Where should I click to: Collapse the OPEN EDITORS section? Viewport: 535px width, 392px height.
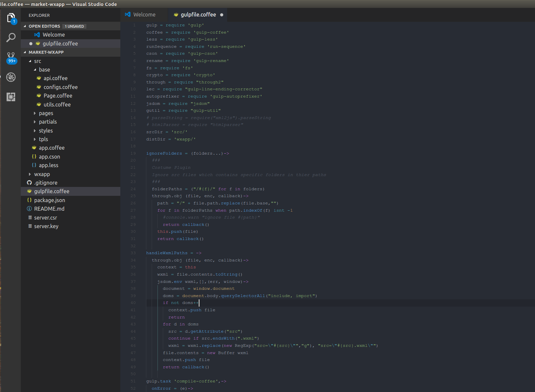[25, 26]
